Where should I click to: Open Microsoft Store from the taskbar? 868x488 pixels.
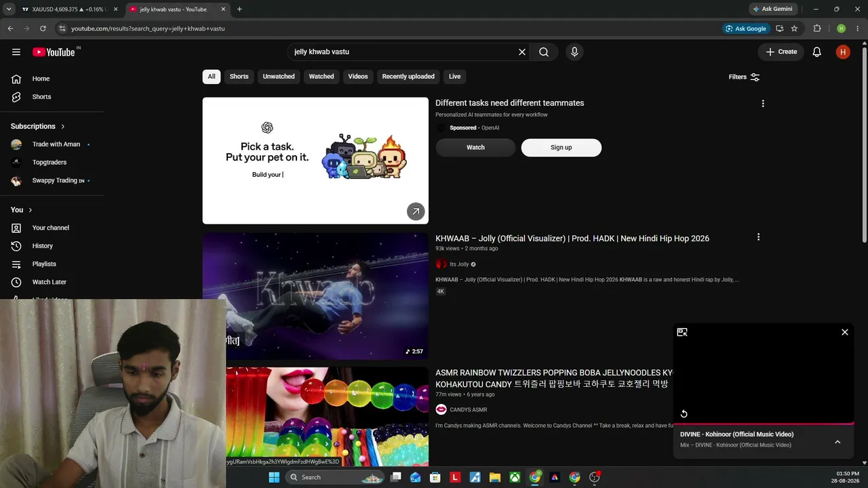coord(435,477)
